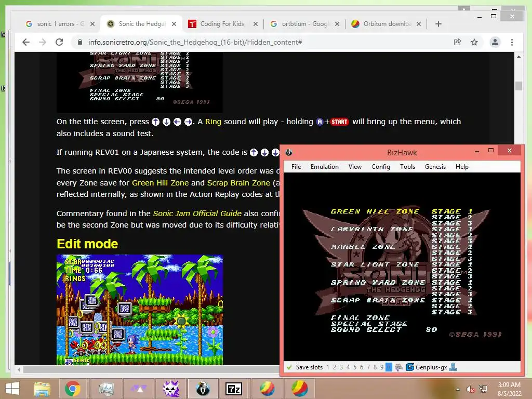
Task: Click the gray icon before Genplus-gx
Action: coord(399,367)
